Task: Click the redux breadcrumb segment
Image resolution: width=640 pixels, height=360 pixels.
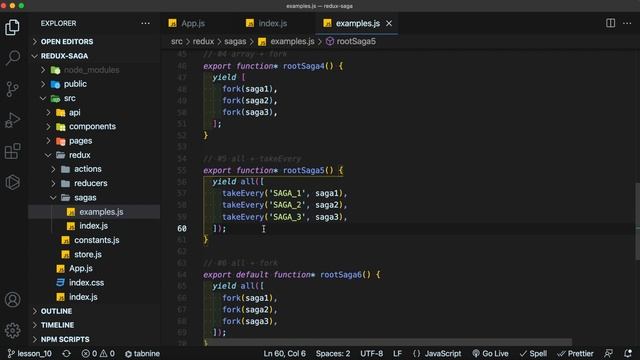Action: pyautogui.click(x=203, y=41)
